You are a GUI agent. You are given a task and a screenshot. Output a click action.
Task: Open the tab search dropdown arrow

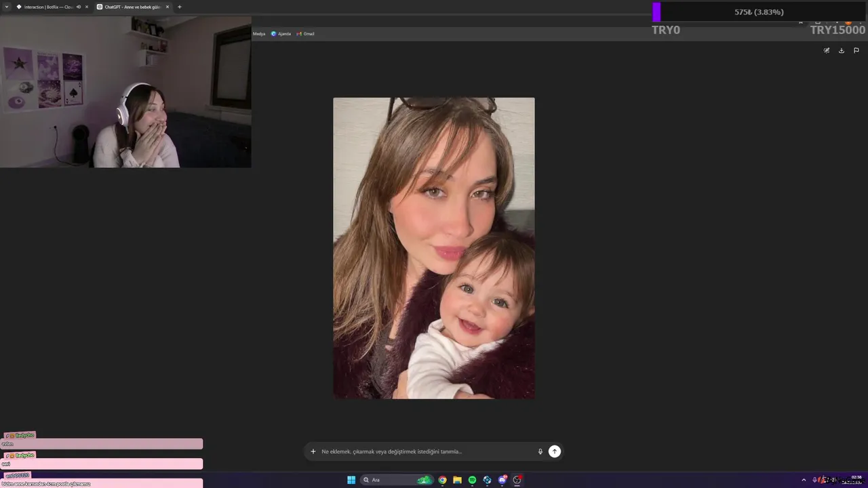tap(7, 7)
